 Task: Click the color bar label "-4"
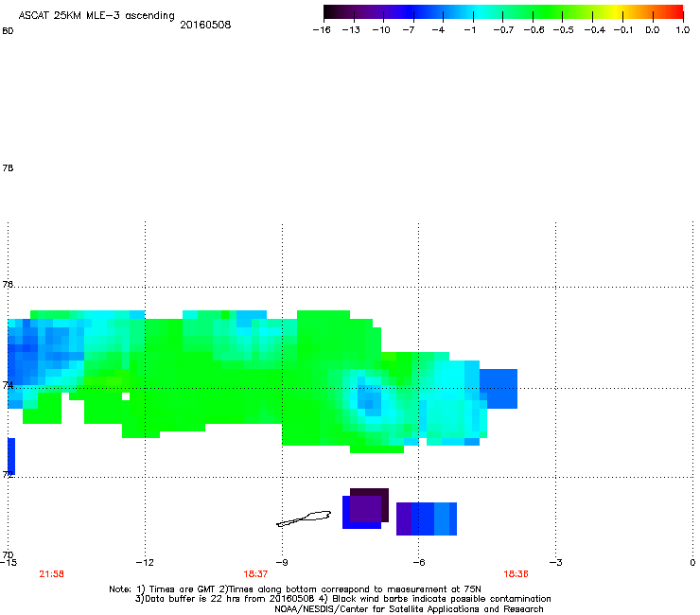point(438,30)
